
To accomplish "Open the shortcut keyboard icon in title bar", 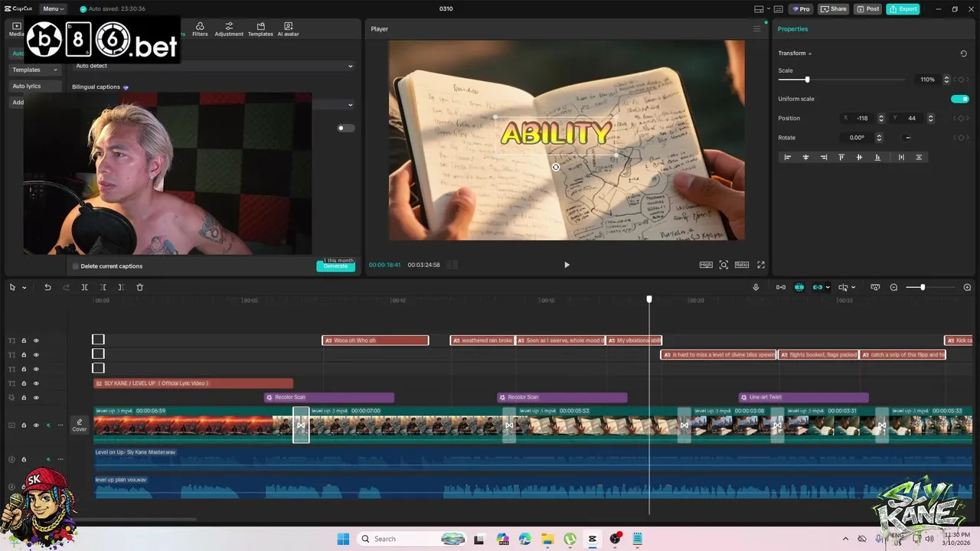I will tap(778, 9).
